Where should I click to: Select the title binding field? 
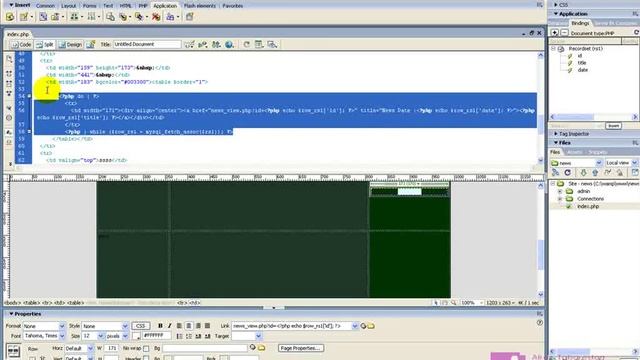tap(582, 63)
